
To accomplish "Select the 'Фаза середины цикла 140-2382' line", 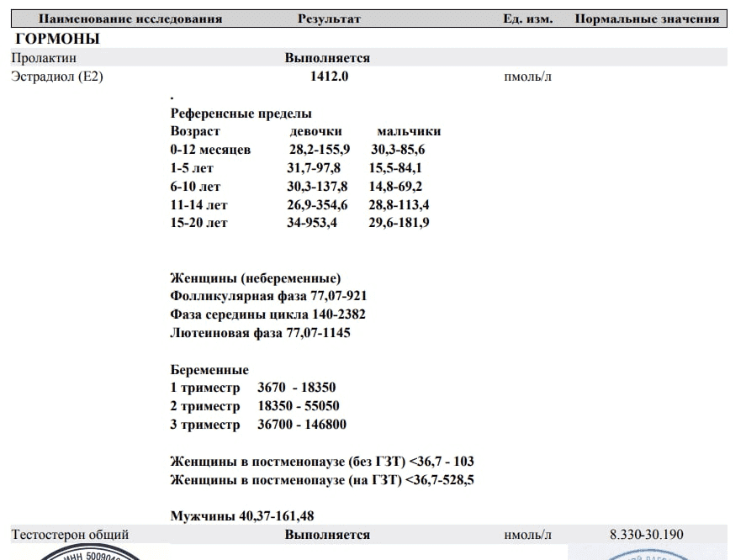I will (x=267, y=314).
